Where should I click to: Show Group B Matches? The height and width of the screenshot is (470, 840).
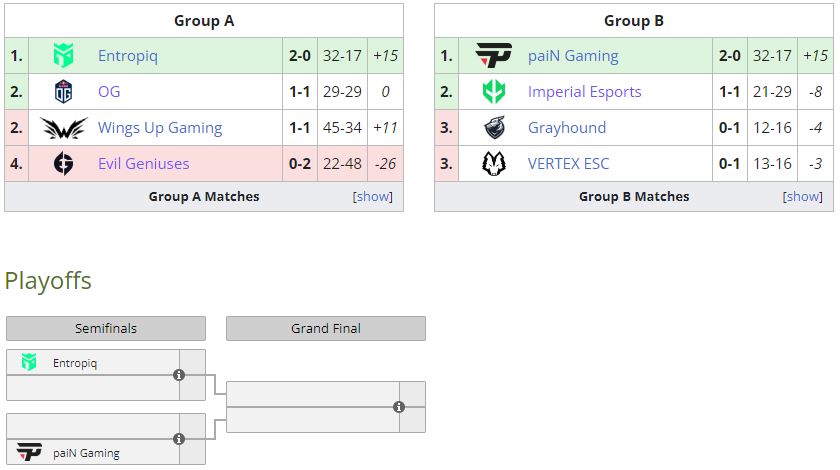pyautogui.click(x=803, y=197)
